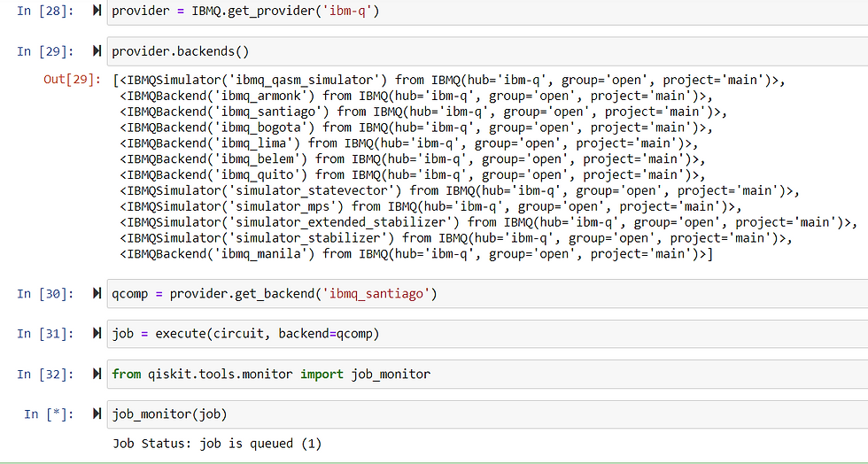Click the 'ibmq_belem' backend output line
Screen dimensions: 868x464
[x=413, y=159]
